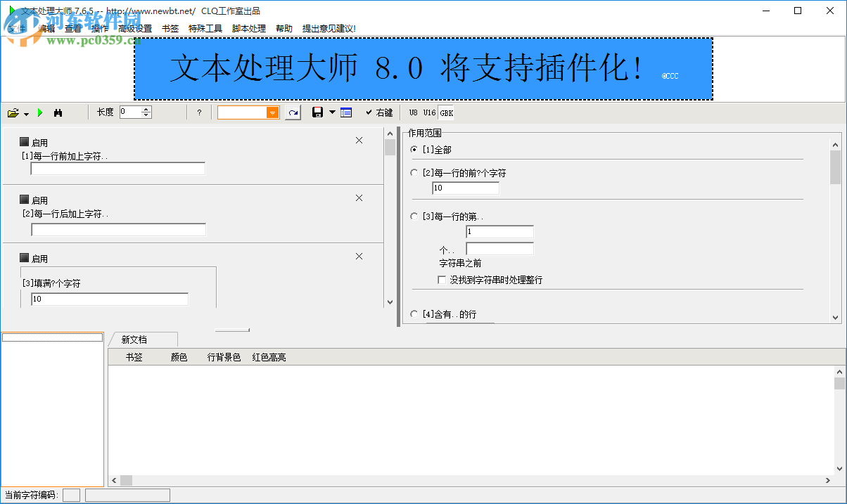
Task: Click the undo curve icon on the toolbar
Action: point(293,112)
